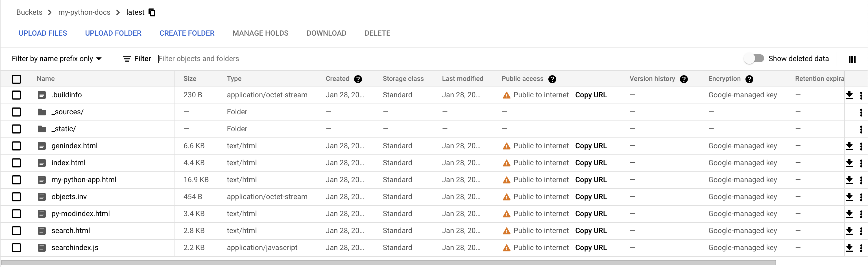Click UPLOAD FILES action

tap(43, 33)
